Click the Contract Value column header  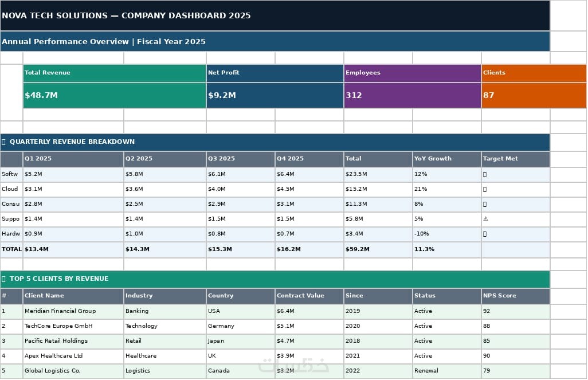point(309,296)
